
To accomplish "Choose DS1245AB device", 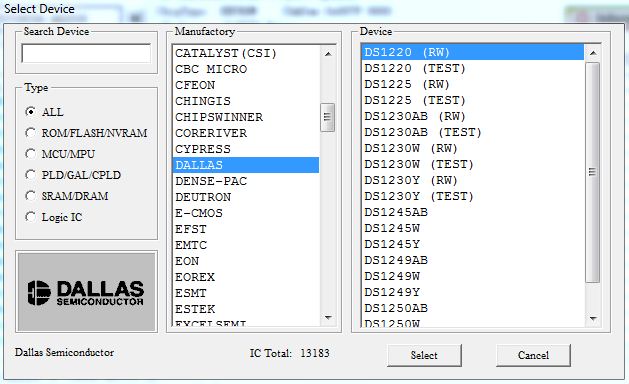I will [x=473, y=212].
